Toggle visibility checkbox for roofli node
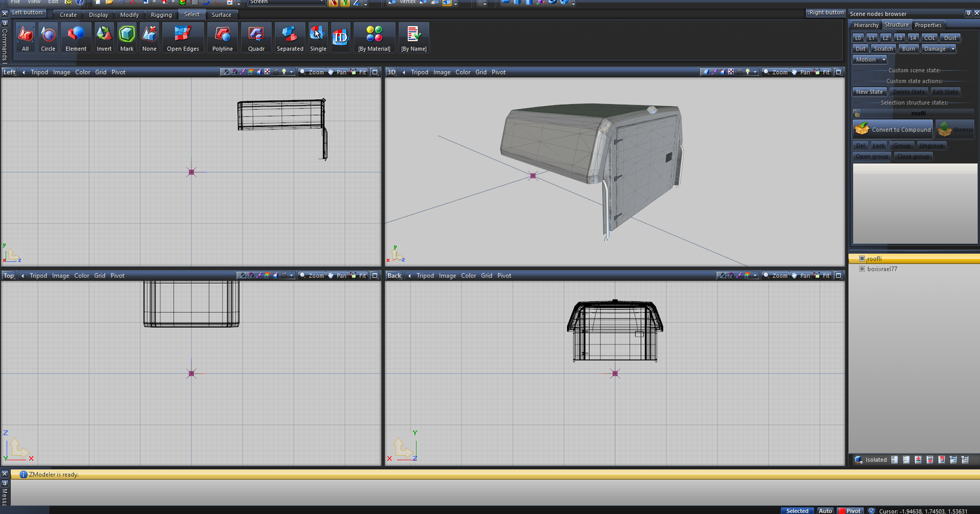980x514 pixels. click(862, 259)
